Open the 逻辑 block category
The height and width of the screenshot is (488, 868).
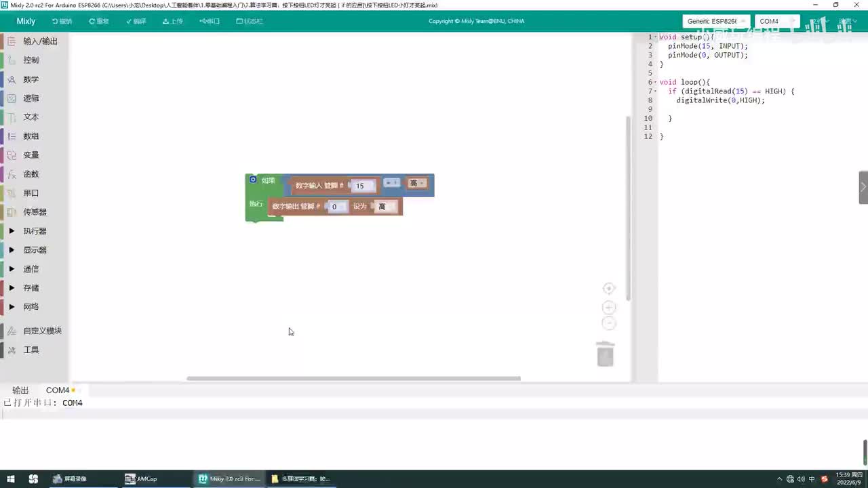(x=34, y=98)
